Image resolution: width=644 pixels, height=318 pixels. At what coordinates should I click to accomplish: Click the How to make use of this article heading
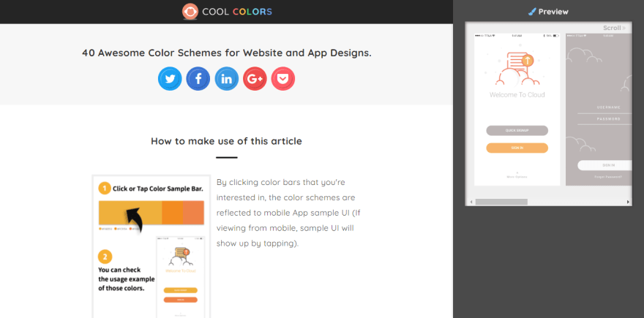point(226,141)
